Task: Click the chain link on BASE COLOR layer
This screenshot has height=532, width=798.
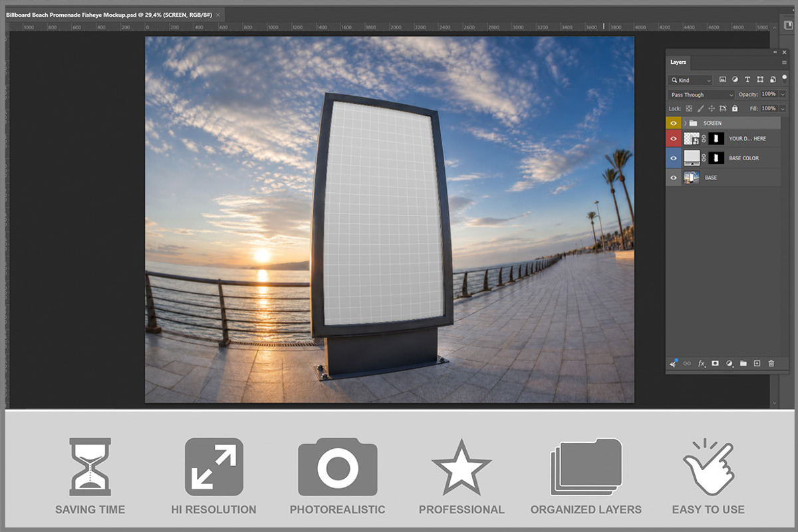Action: click(704, 158)
